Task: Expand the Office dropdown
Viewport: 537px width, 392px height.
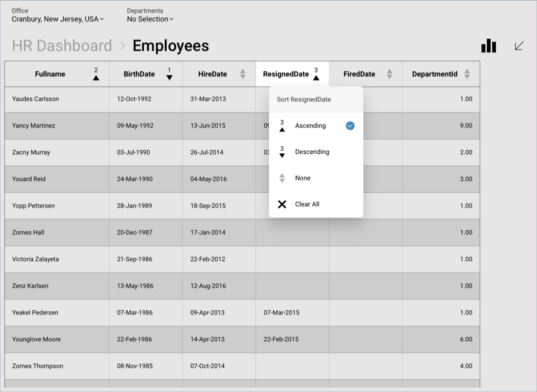Action: [x=58, y=19]
